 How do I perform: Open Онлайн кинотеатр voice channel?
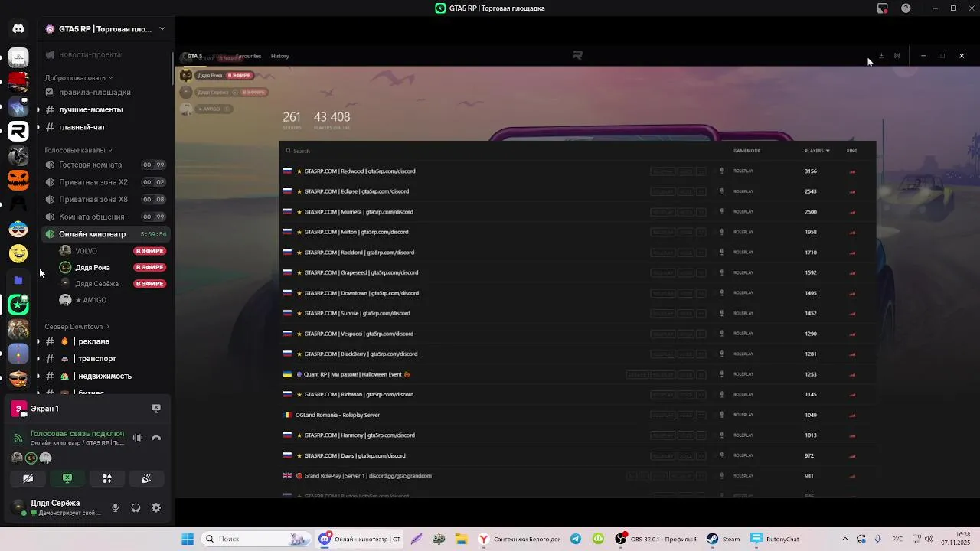[104, 234]
